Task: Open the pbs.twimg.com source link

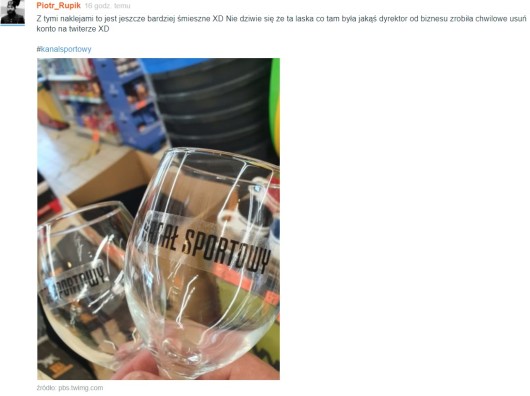Action: (81, 388)
